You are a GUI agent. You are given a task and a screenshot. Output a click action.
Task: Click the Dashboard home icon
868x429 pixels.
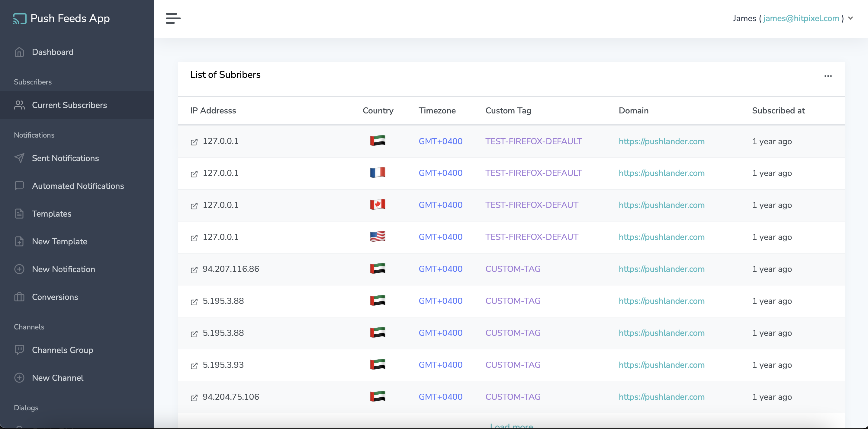point(19,52)
